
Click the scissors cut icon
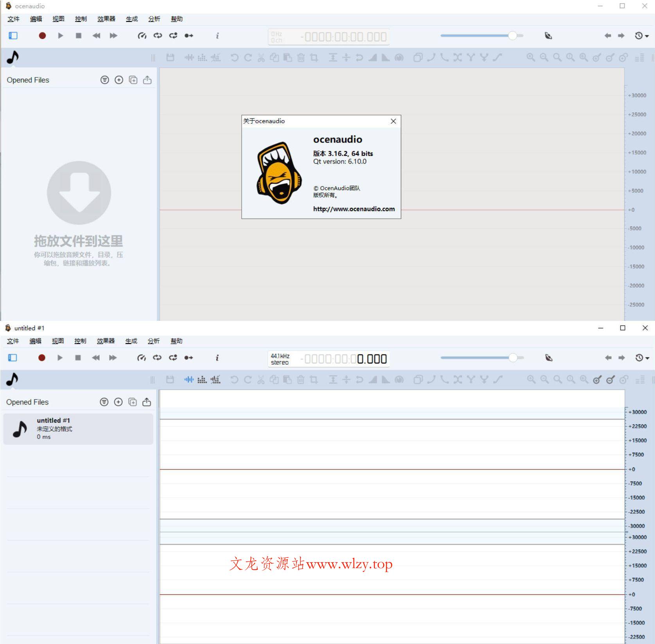coord(260,58)
